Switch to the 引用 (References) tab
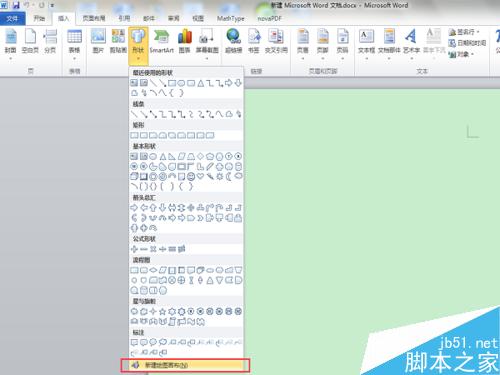Screen dimensions: 500x375 124,18
